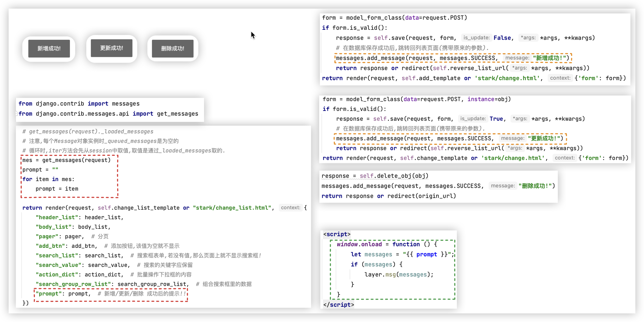Click the 删除成功! toast message

(172, 48)
